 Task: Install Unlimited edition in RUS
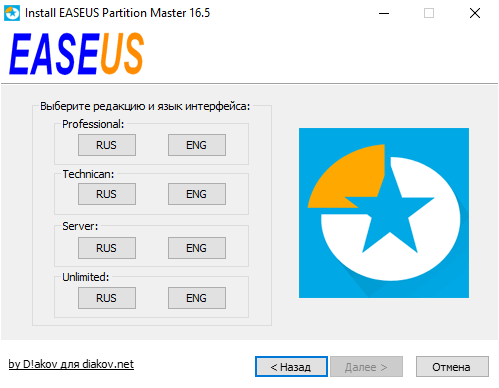107,298
